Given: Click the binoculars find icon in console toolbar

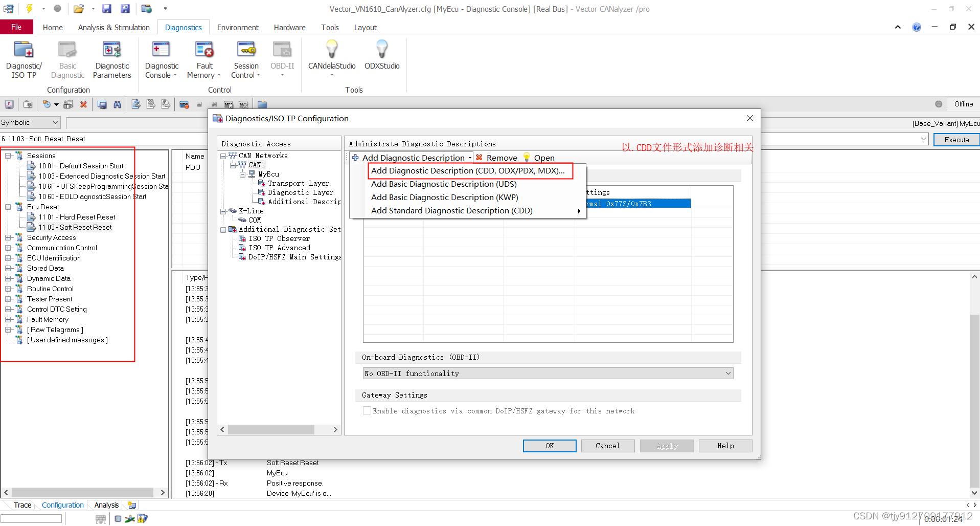Looking at the screenshot, I should 117,104.
